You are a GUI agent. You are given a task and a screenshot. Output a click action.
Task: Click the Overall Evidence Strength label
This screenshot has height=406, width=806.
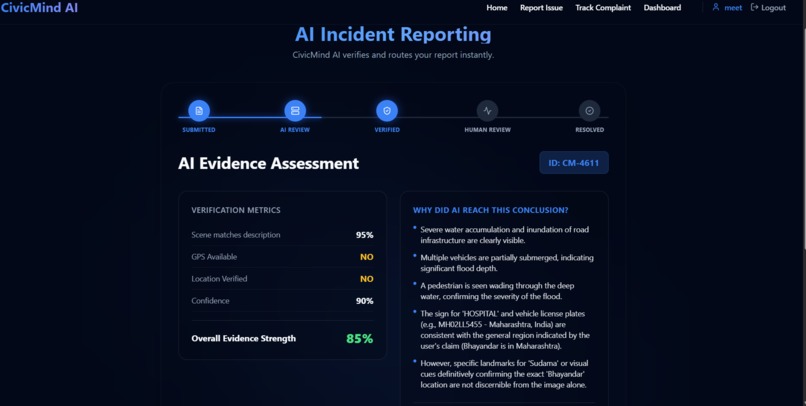244,338
